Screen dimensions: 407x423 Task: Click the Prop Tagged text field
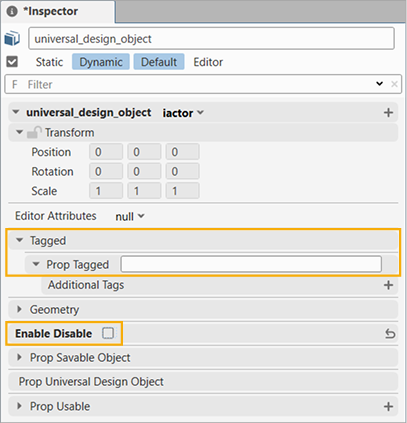(251, 264)
